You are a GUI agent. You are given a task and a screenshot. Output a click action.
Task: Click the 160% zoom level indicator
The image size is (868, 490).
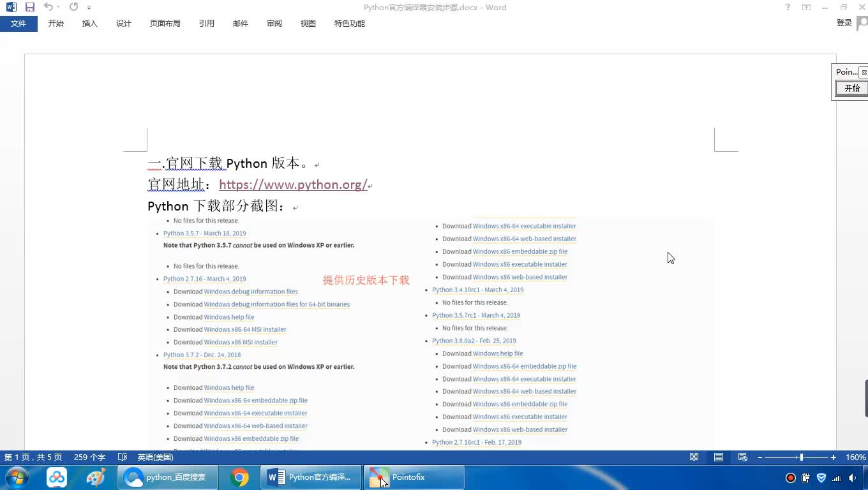[855, 457]
